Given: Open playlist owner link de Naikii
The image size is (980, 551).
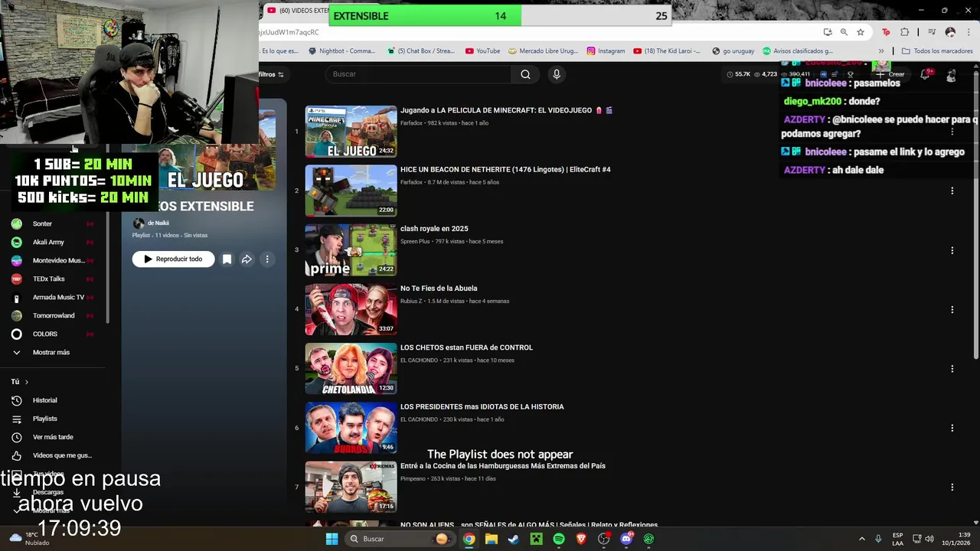Looking at the screenshot, I should (158, 223).
